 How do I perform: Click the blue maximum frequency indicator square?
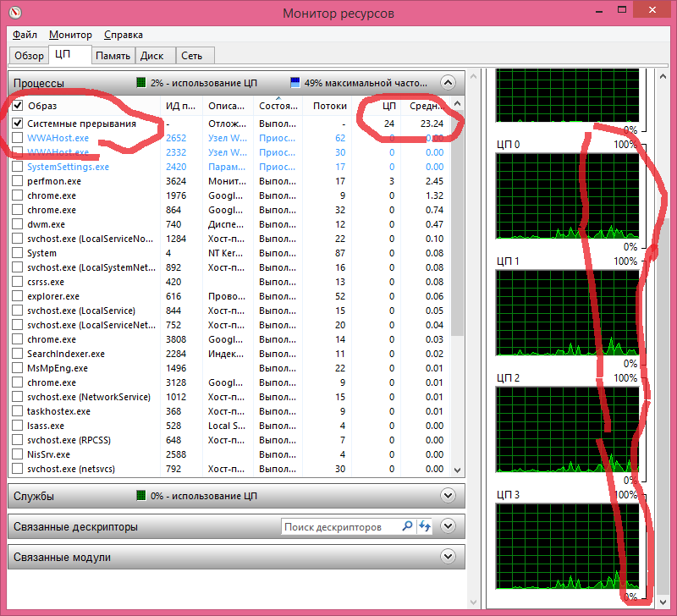click(294, 82)
